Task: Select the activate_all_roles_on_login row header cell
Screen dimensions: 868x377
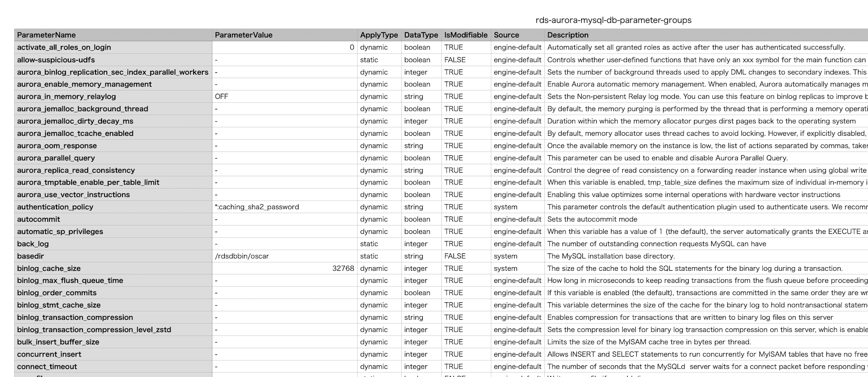Action: [113, 47]
